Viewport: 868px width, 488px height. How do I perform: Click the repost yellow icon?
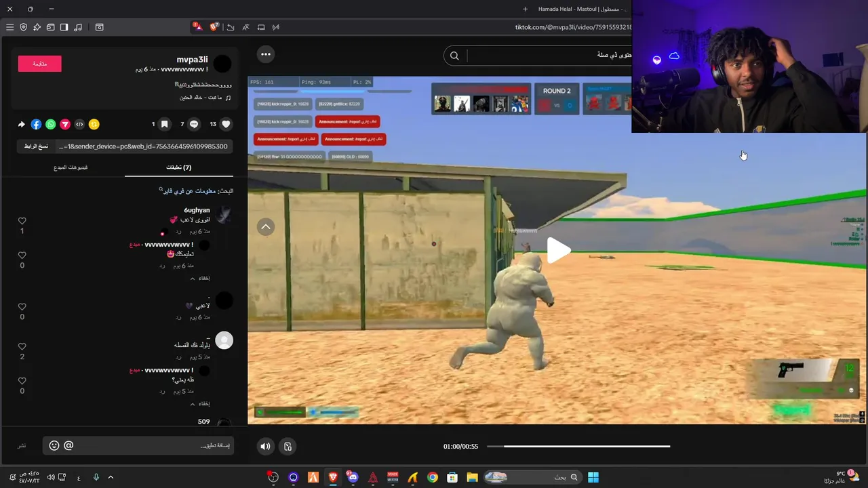point(94,124)
